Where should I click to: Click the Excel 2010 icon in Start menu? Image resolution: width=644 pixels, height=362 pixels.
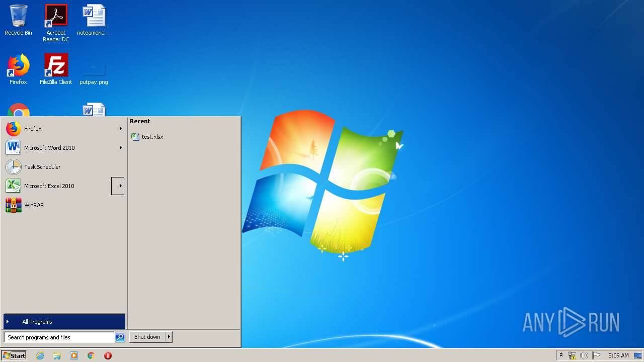pyautogui.click(x=13, y=186)
